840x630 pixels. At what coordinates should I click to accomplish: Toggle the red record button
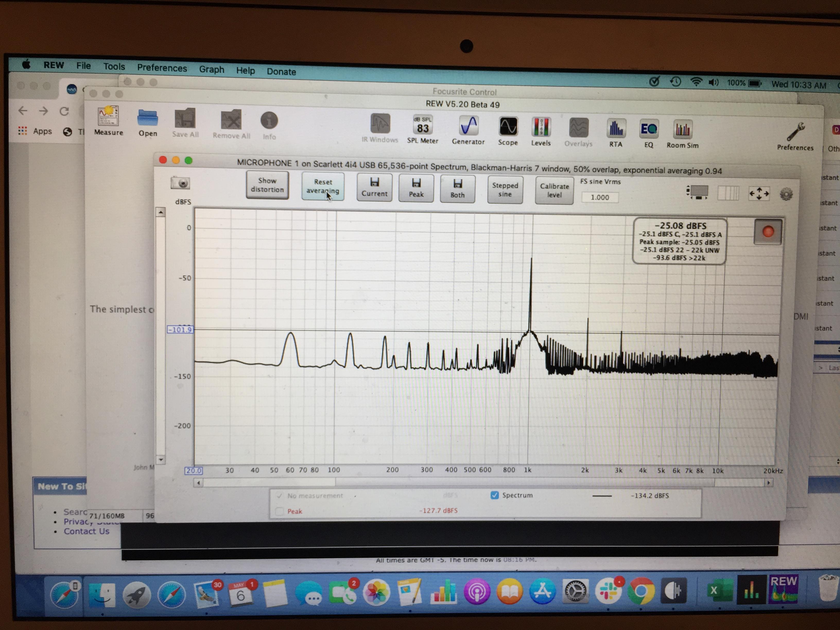tap(768, 232)
